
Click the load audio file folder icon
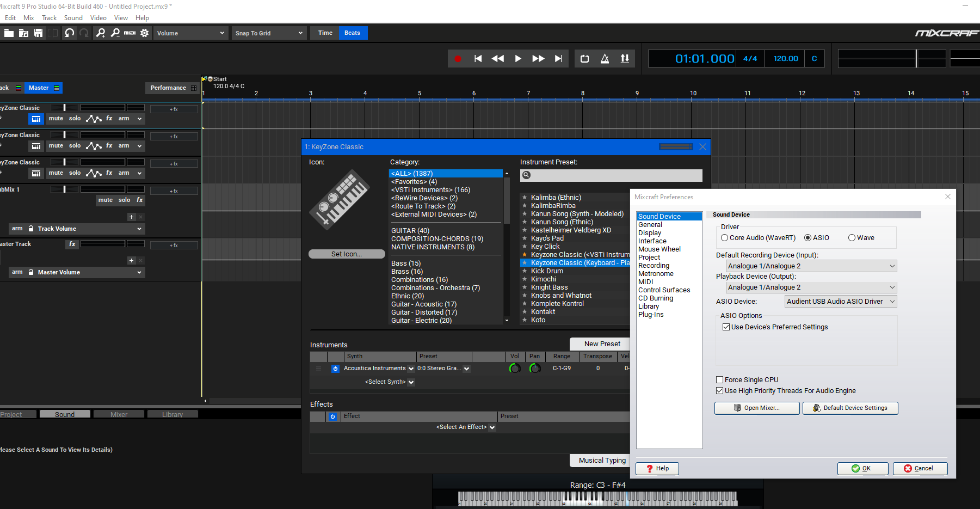pos(23,33)
